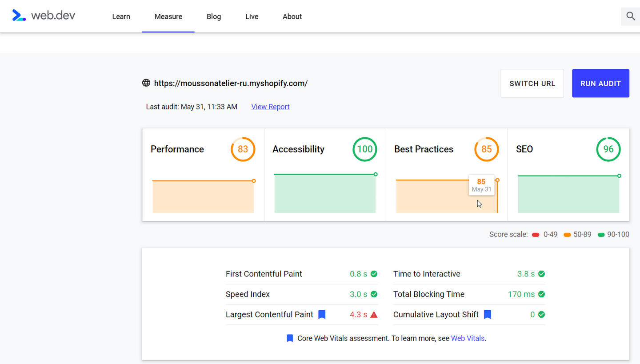Click the SWITCH URL button
Screen dimensions: 640x364
532,83
